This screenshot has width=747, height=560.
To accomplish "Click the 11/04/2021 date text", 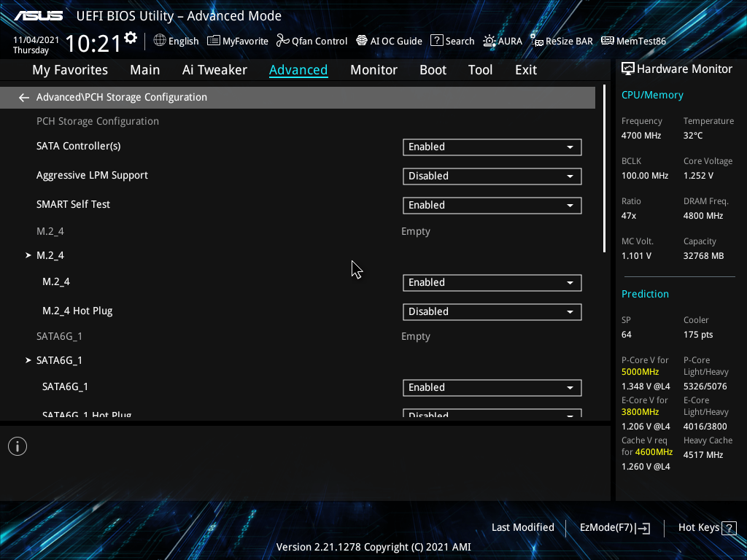I will [36, 40].
